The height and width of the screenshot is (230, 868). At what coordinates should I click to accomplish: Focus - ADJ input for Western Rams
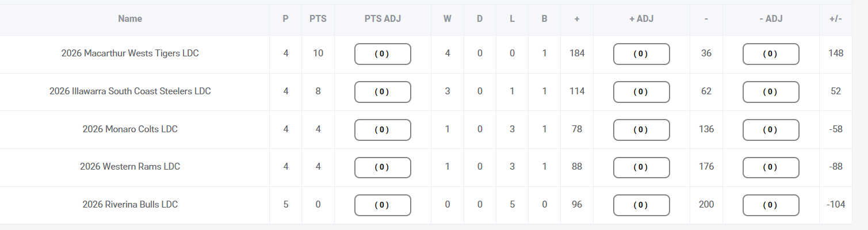771,167
